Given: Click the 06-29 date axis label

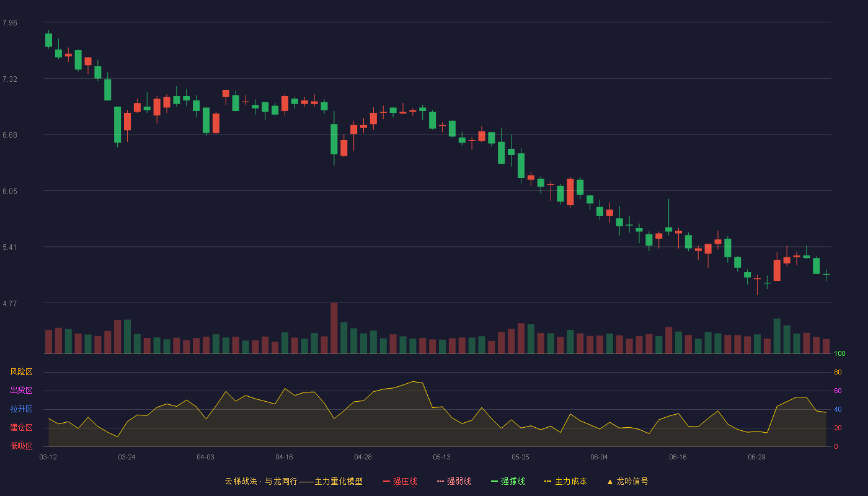Looking at the screenshot, I should [x=756, y=457].
